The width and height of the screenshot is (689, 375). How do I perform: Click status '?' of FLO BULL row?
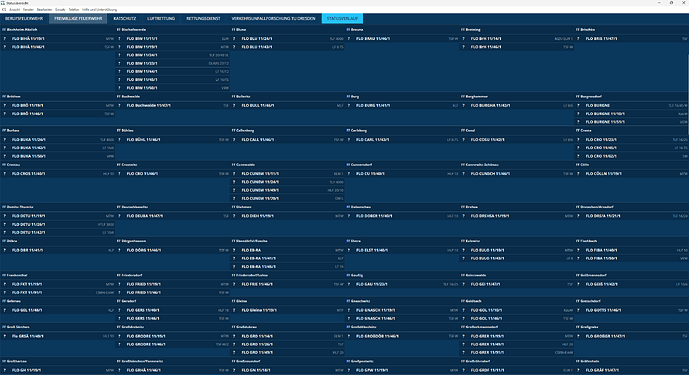[234, 106]
